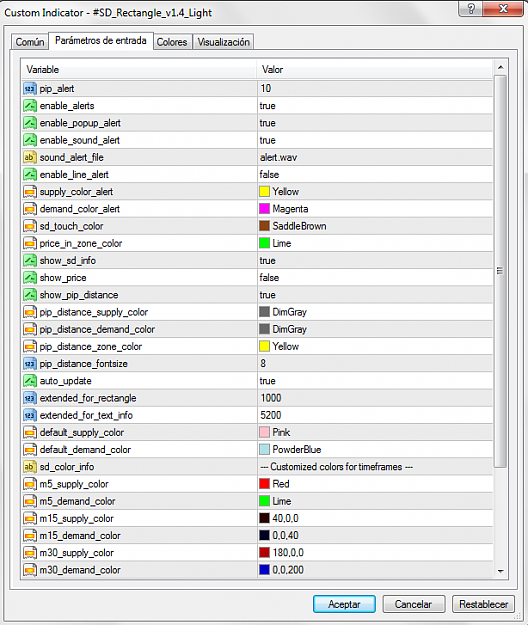Click the integer icon beside pip_alert

coord(30,88)
